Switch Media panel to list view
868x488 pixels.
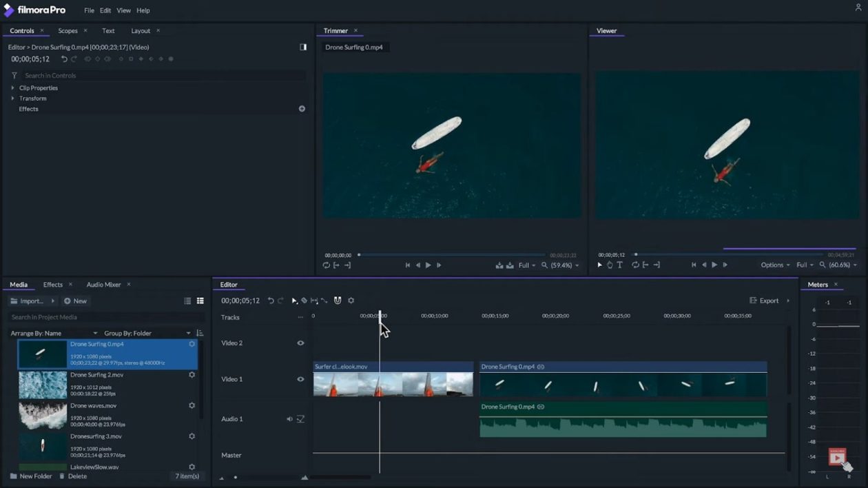[187, 301]
